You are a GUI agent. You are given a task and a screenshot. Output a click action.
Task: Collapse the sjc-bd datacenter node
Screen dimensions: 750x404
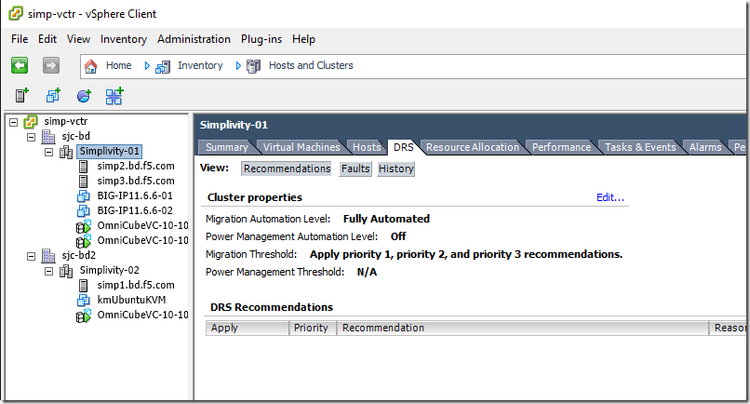[x=32, y=136]
